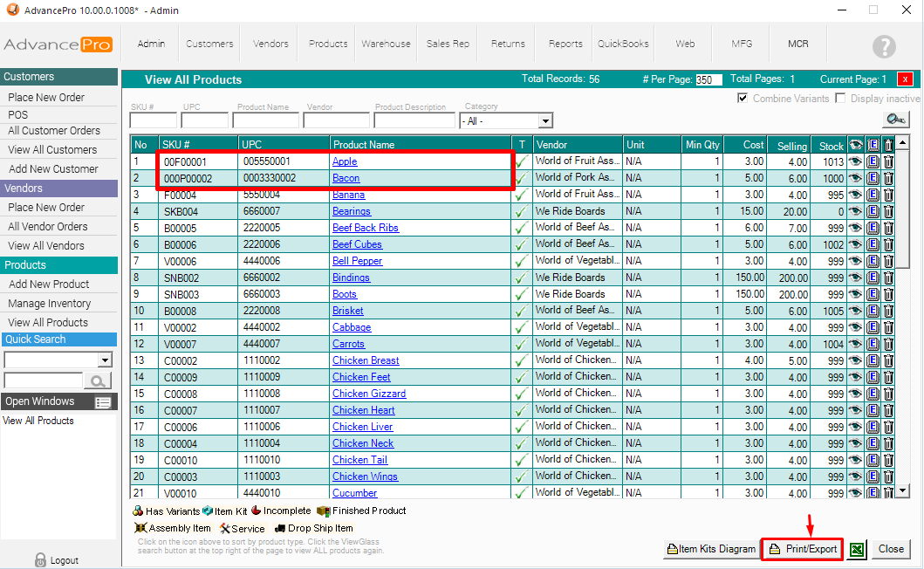Image resolution: width=924 pixels, height=569 pixels.
Task: Click the Quick Search magnifier button
Action: [x=97, y=380]
